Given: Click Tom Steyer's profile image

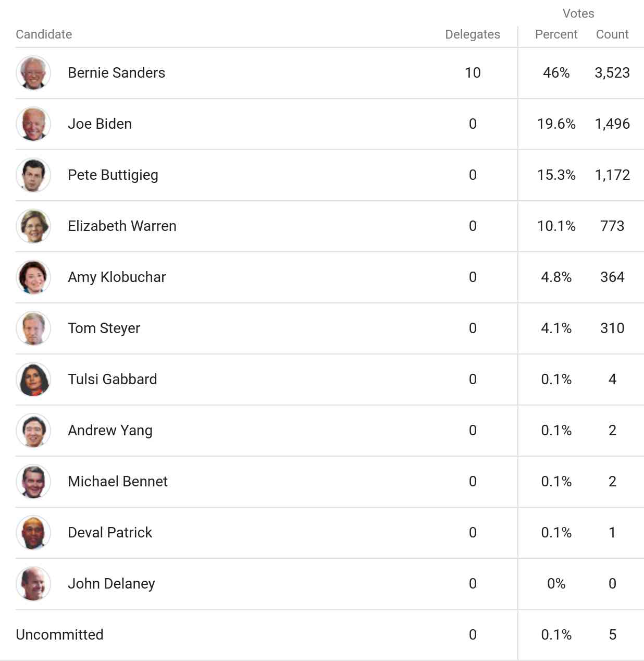Looking at the screenshot, I should coord(33,328).
